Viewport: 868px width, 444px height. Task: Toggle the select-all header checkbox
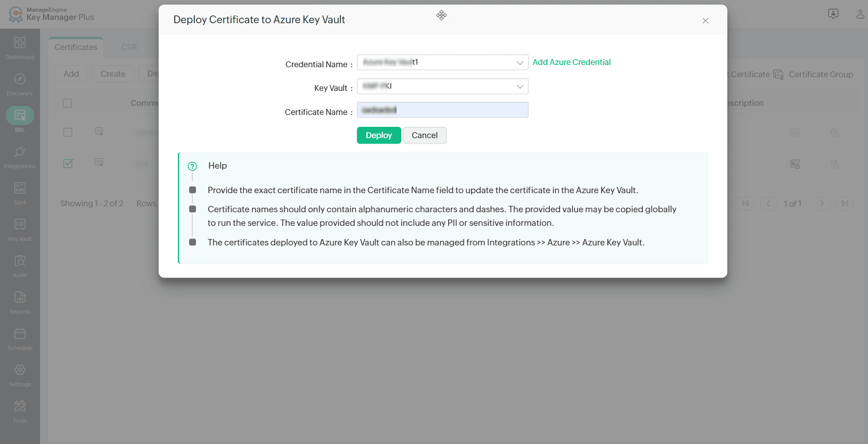pos(67,103)
